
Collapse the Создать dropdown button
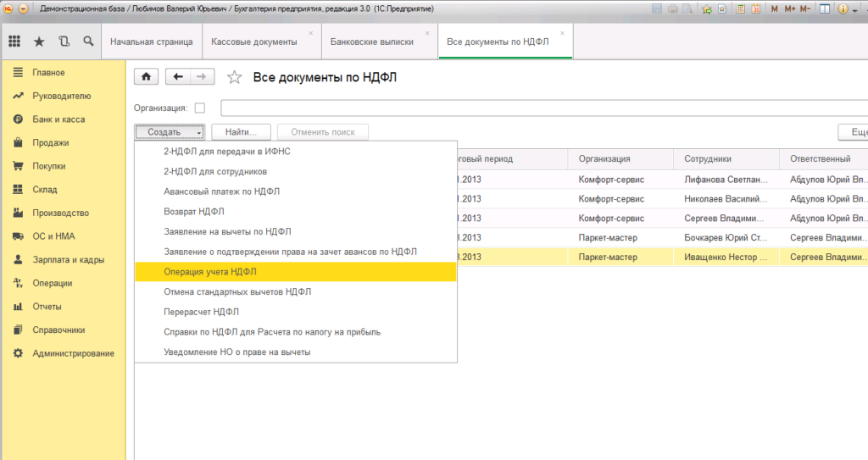170,132
